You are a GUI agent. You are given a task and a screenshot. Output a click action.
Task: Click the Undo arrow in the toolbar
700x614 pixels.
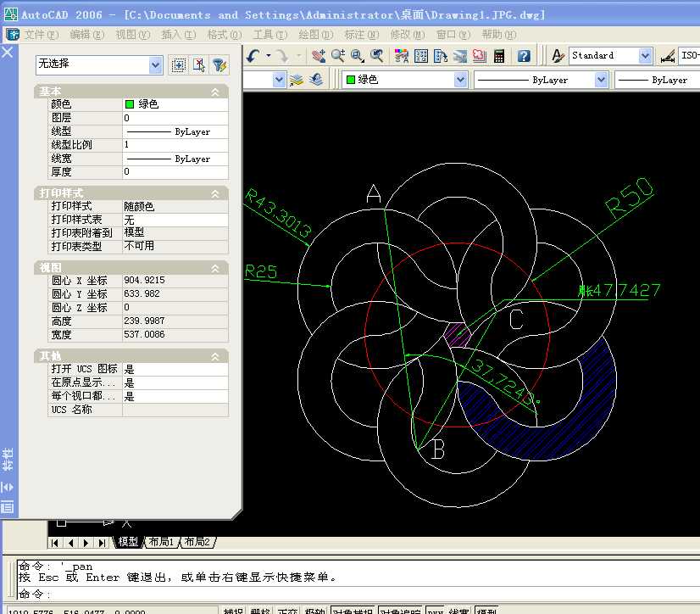[253, 56]
